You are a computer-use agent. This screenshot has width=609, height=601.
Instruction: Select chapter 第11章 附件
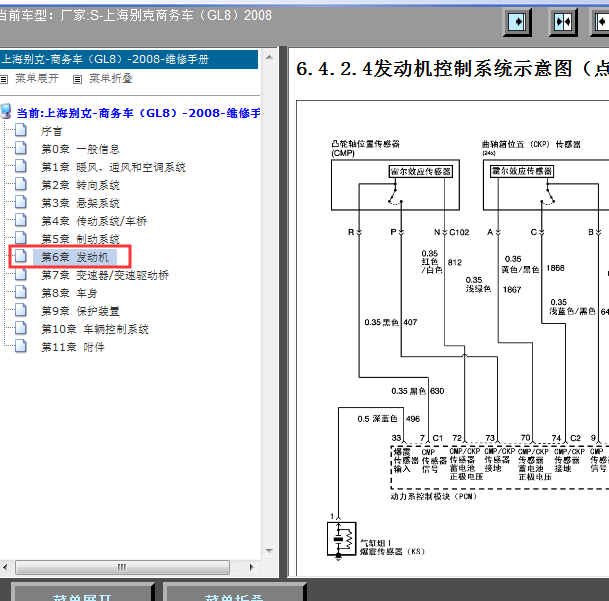(x=73, y=347)
